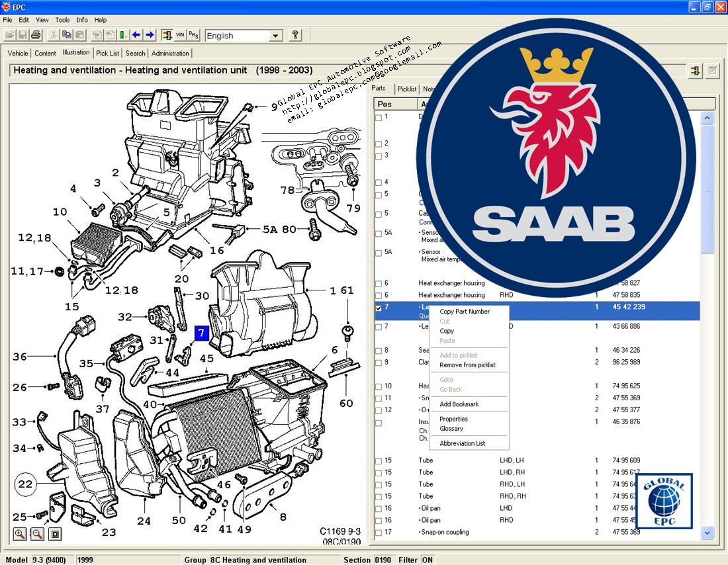
Task: Check the box for position 3 row
Action: [379, 156]
